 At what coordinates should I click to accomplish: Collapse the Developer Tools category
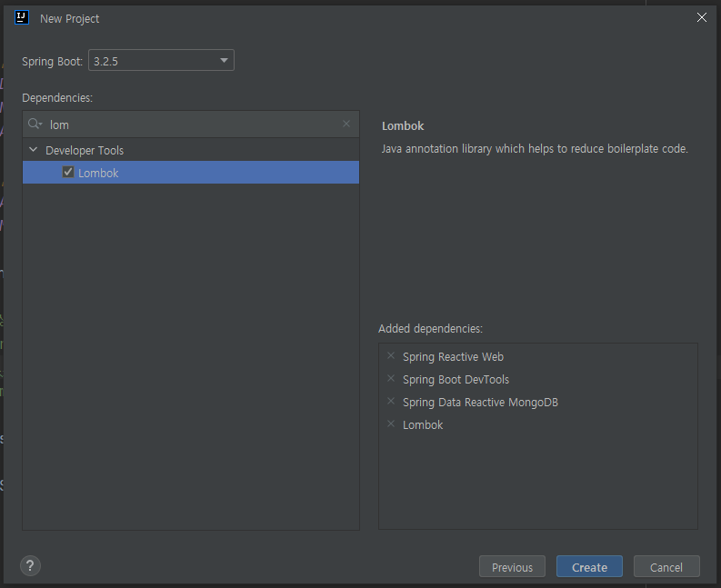[x=33, y=150]
